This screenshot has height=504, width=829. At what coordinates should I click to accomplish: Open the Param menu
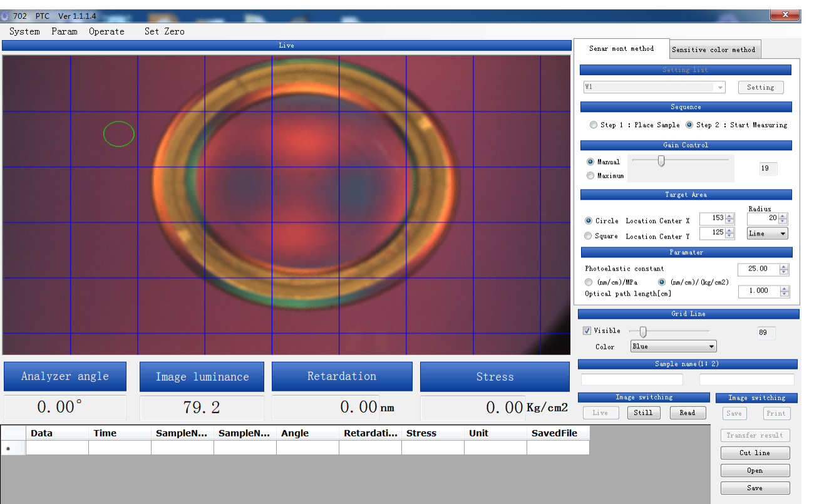coord(64,31)
